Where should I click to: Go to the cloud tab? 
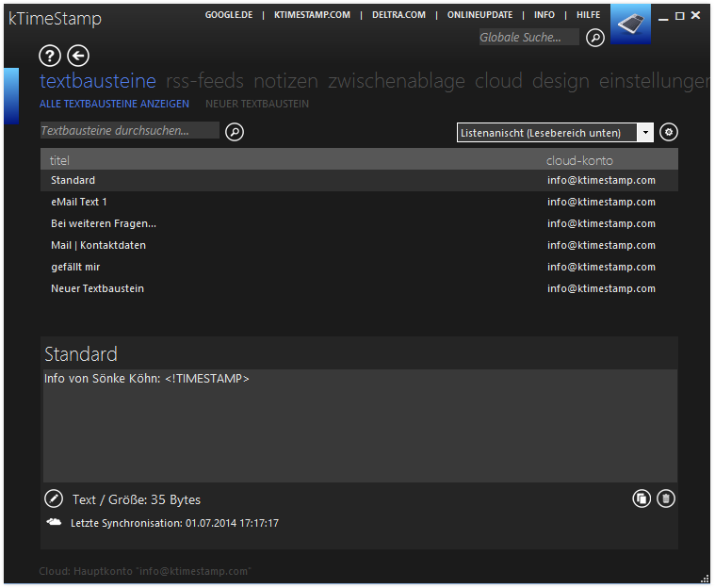point(498,81)
